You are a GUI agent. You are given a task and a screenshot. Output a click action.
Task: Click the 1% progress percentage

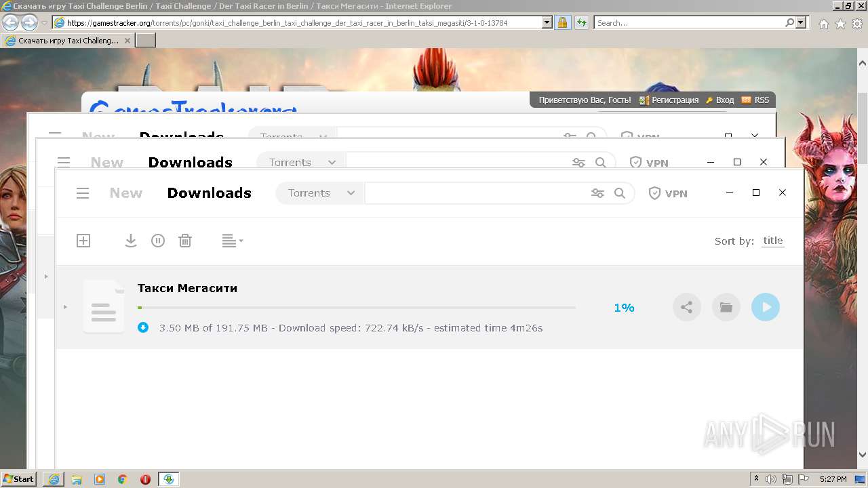[x=624, y=308]
